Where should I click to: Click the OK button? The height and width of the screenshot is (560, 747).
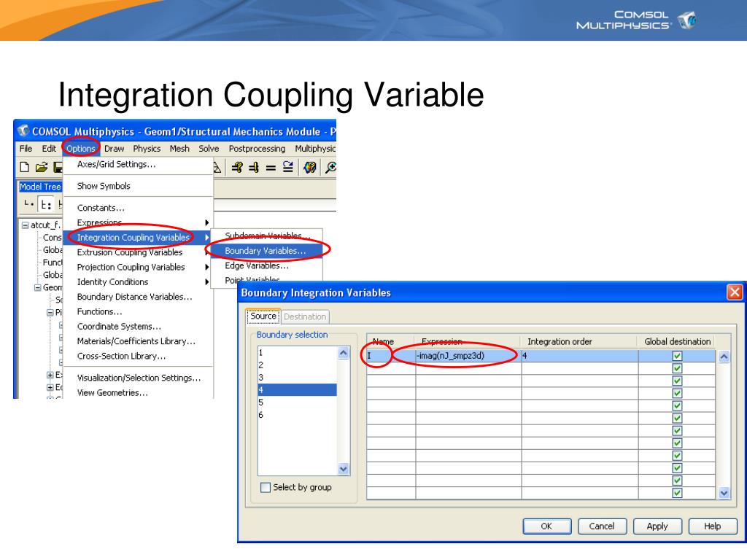click(x=546, y=526)
